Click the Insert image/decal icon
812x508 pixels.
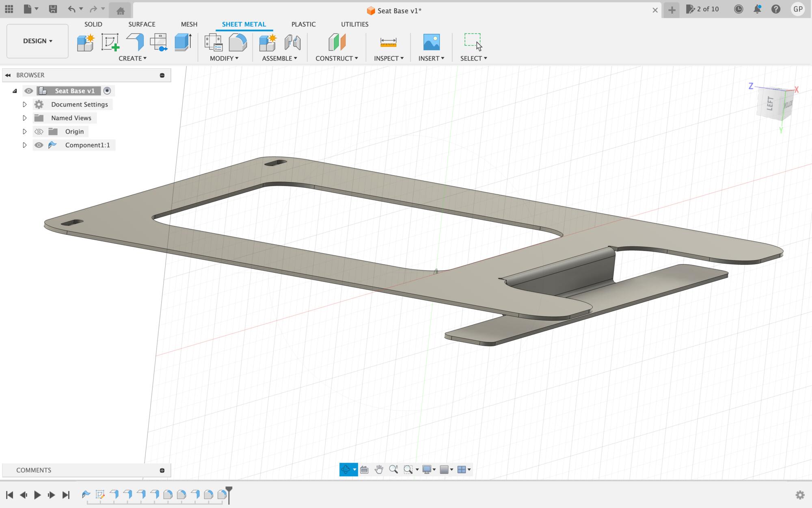(x=432, y=42)
